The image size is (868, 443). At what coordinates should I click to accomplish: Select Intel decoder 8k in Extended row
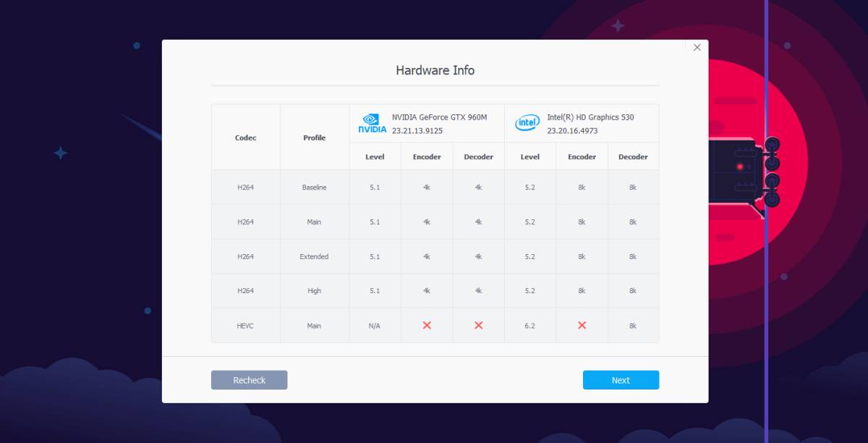[x=633, y=256]
